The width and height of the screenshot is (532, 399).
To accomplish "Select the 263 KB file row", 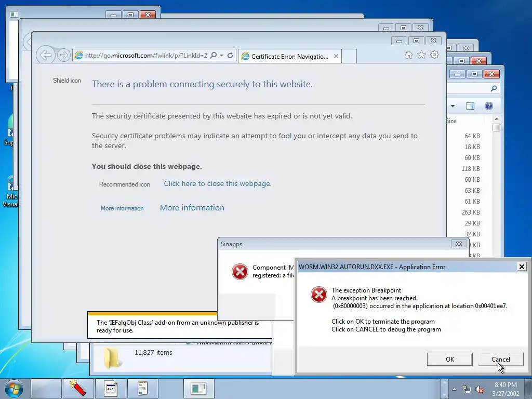I will click(470, 212).
